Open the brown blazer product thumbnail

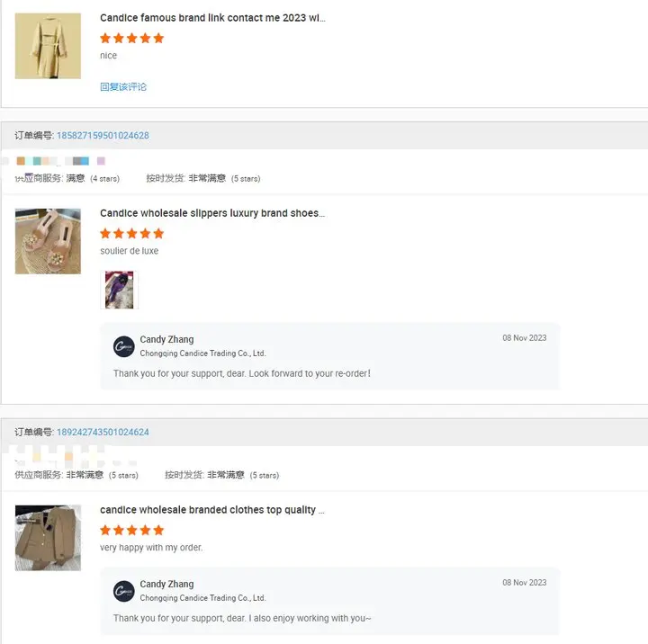(48, 538)
